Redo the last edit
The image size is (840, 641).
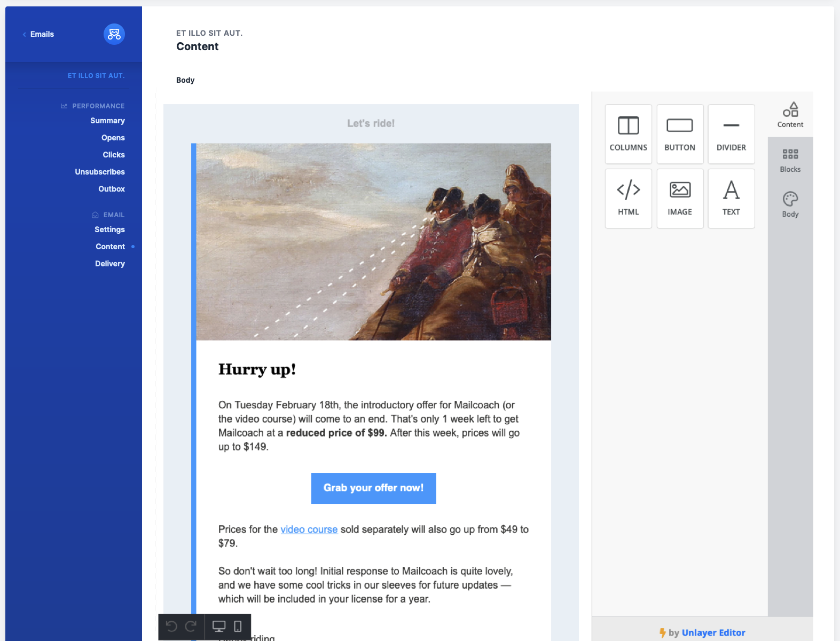click(x=191, y=626)
